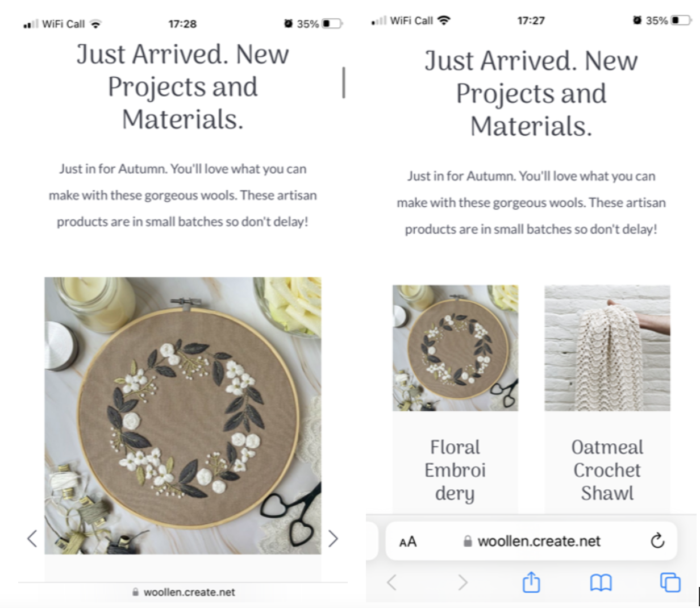Show next carousel slide with right chevron
This screenshot has width=700, height=608.
[x=333, y=538]
